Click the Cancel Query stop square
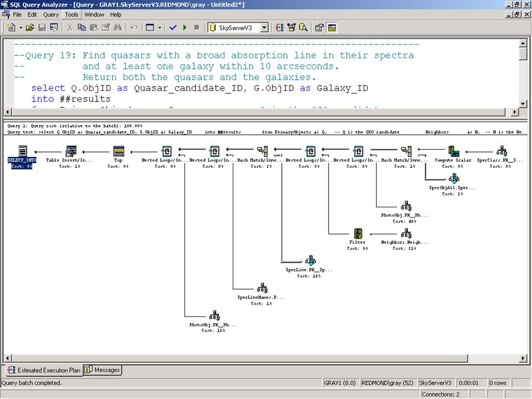The width and height of the screenshot is (532, 399). coord(197,28)
